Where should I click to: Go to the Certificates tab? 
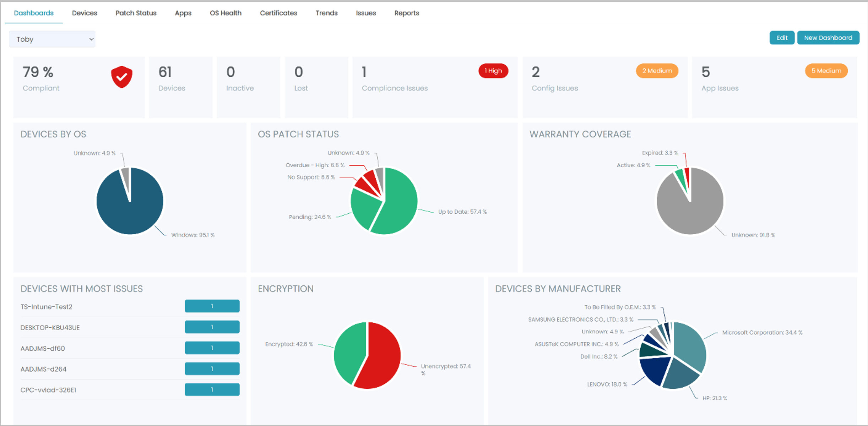278,13
